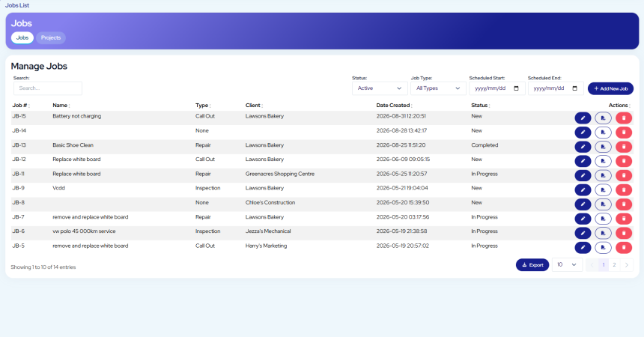Focus the Search input field
Image resolution: width=644 pixels, height=337 pixels.
pos(48,88)
